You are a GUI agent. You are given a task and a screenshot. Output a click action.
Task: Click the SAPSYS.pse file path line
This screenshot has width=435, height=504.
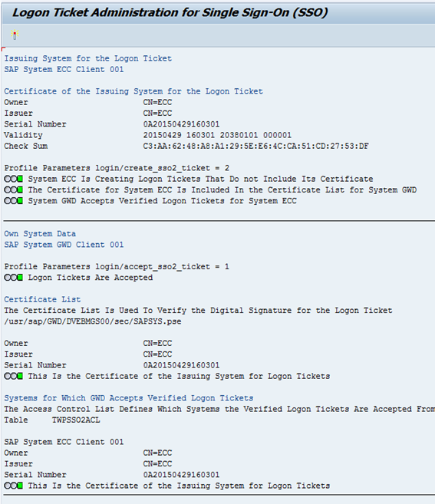tap(93, 321)
